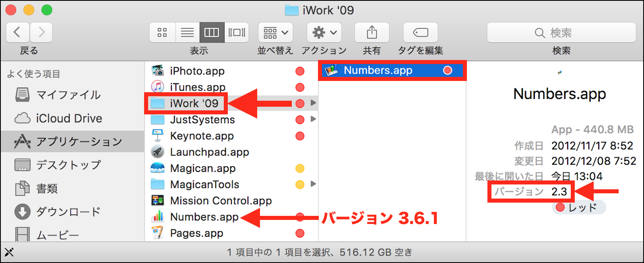
Task: Click the Numbers.app icon inside iWork '09
Action: [331, 70]
